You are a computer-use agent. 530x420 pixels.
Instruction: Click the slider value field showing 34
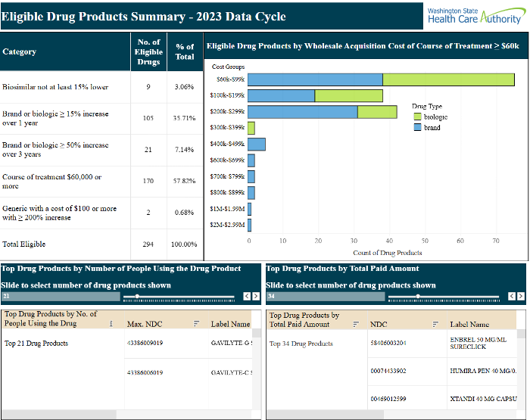coord(326,297)
